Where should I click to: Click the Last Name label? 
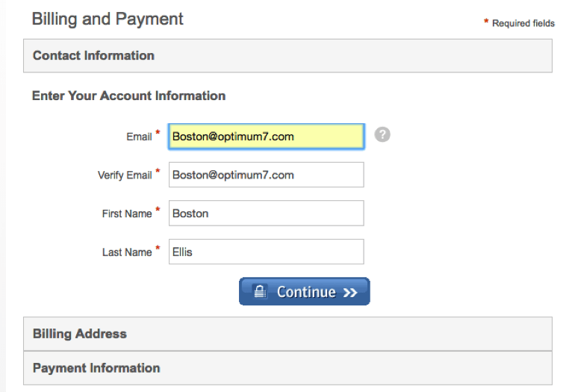[127, 252]
